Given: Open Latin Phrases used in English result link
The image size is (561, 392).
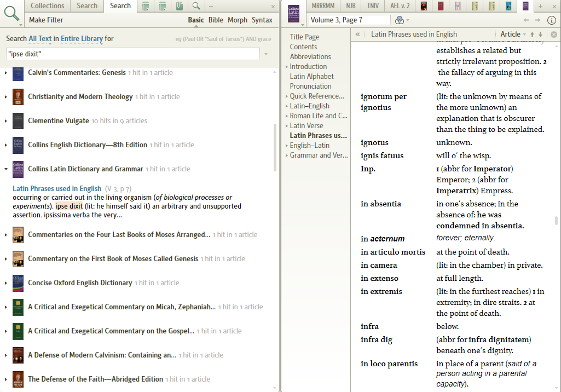Looking at the screenshot, I should tap(57, 189).
